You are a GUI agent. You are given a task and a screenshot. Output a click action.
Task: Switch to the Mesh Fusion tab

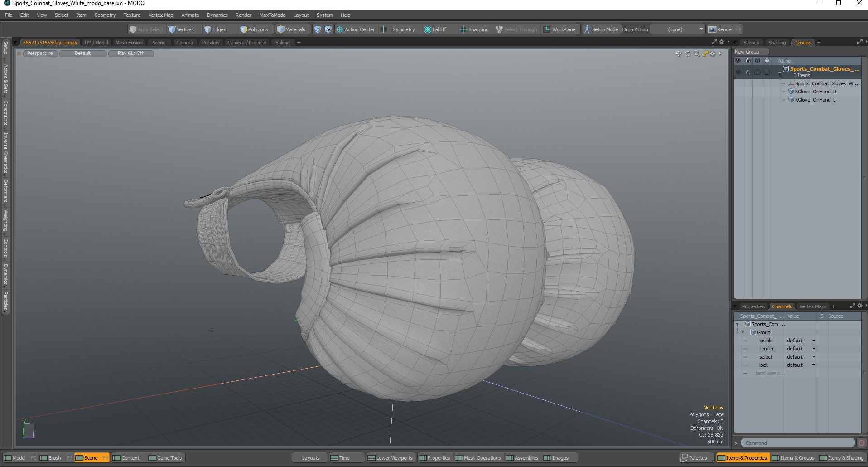[x=129, y=43]
